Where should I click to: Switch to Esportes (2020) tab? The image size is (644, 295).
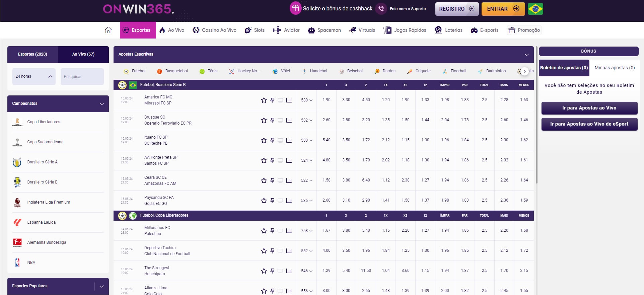coord(32,54)
